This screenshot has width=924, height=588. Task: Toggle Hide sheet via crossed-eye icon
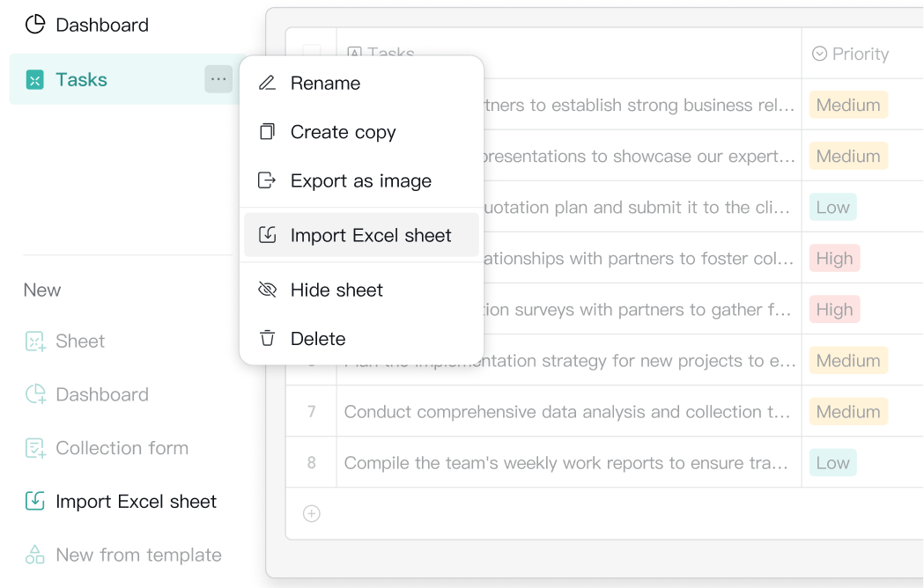[267, 290]
